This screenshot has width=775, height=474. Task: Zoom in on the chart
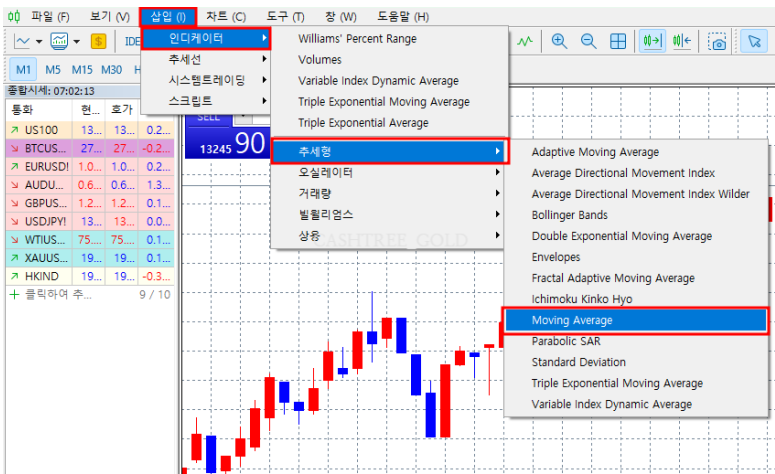559,41
